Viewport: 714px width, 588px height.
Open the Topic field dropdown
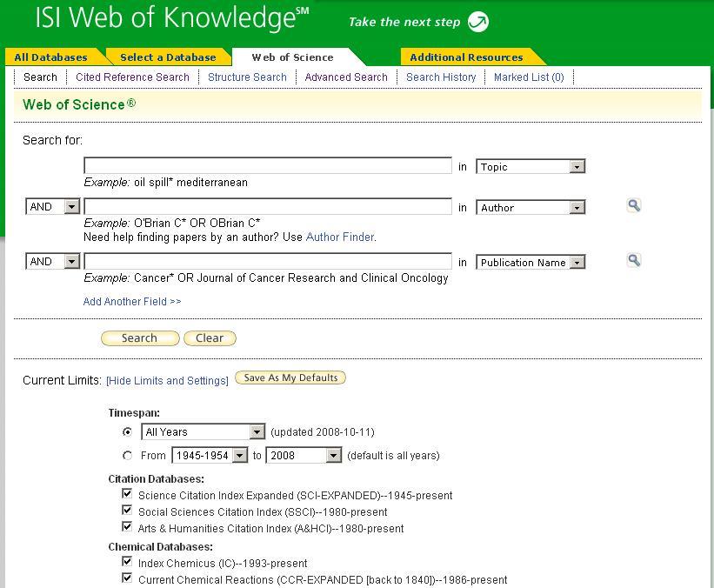point(530,167)
